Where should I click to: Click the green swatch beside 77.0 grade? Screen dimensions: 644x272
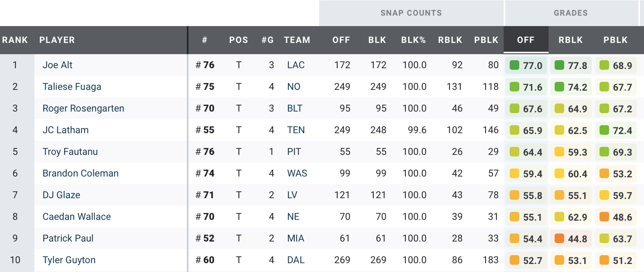(x=514, y=65)
